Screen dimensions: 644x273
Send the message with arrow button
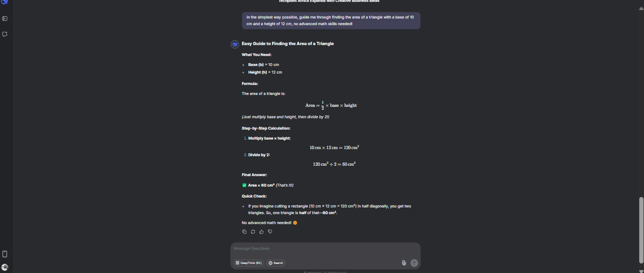[x=414, y=263]
